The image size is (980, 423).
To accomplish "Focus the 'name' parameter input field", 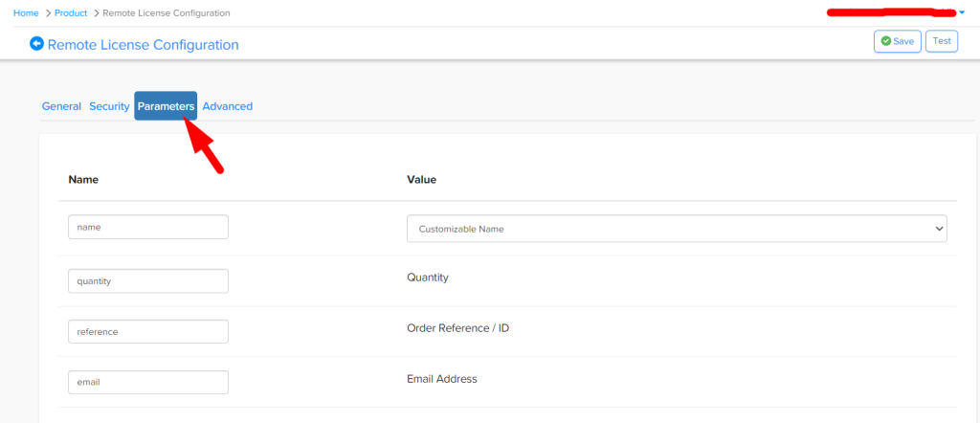I will click(148, 227).
